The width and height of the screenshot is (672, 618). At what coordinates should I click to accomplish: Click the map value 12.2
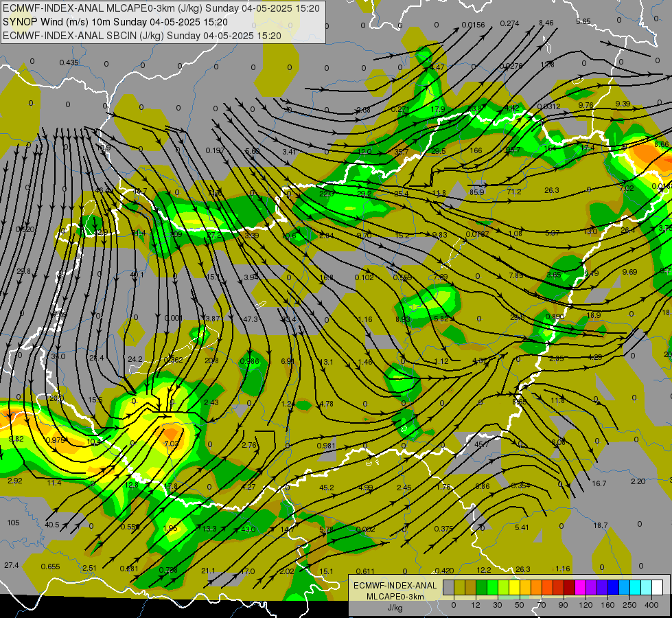pyautogui.click(x=484, y=570)
